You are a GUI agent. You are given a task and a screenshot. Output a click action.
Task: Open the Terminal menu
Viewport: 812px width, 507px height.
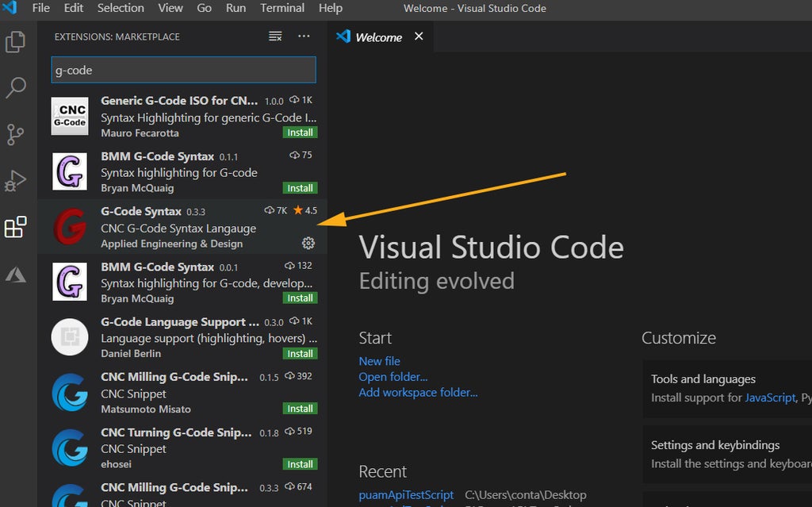click(x=282, y=8)
